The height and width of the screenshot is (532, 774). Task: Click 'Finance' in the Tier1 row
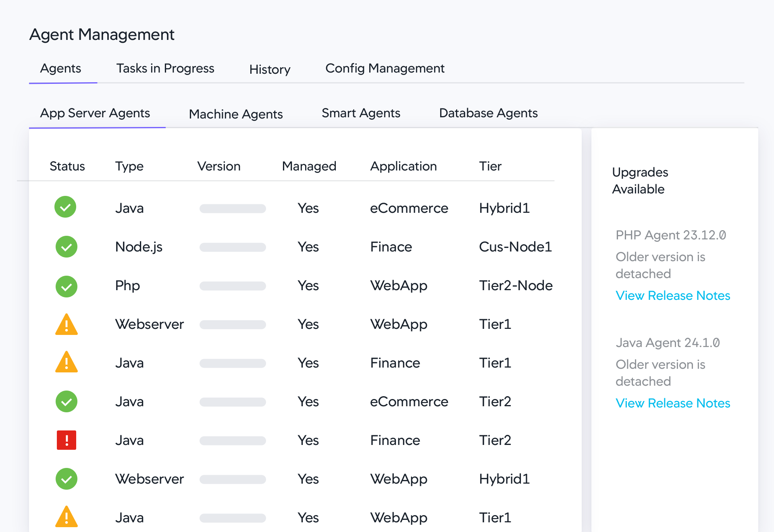[x=395, y=363]
